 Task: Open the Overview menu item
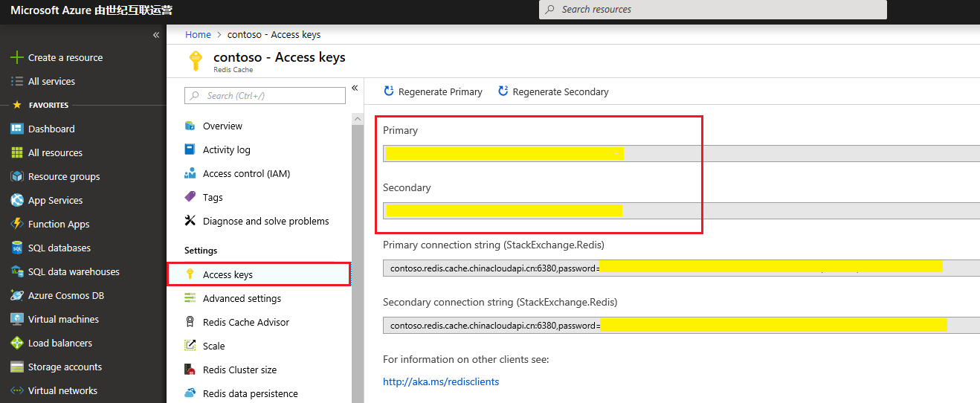[x=222, y=126]
